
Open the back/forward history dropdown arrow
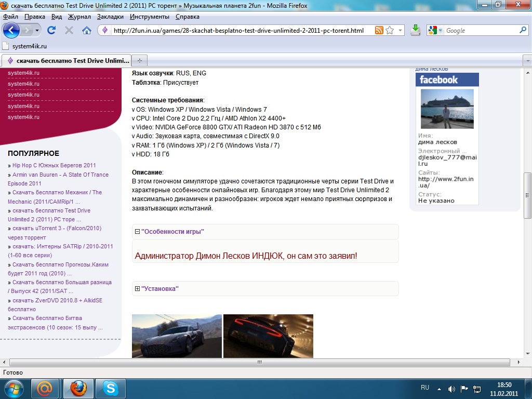(x=37, y=31)
